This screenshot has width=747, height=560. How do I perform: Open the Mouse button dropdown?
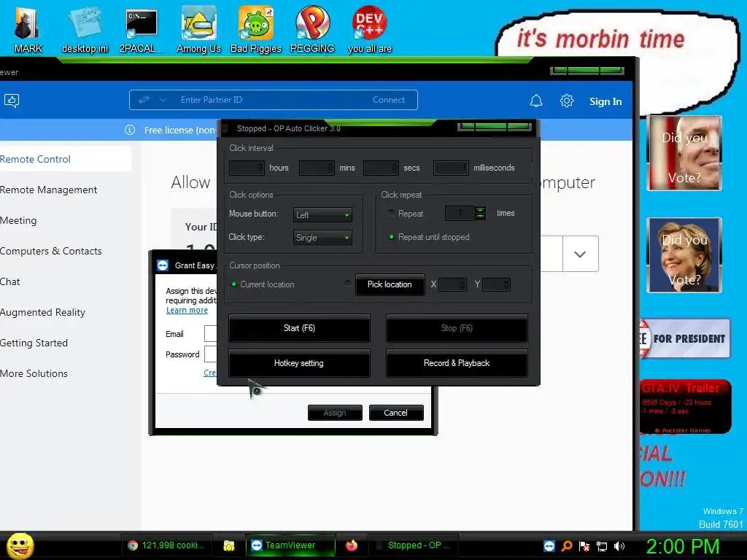click(x=322, y=215)
